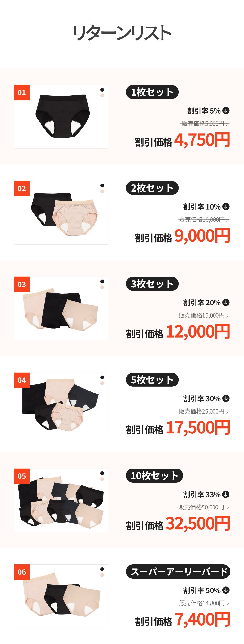The width and height of the screenshot is (244, 644).
Task: Click the down-arrow icon beside 割引率 30%
Action: click(x=226, y=398)
